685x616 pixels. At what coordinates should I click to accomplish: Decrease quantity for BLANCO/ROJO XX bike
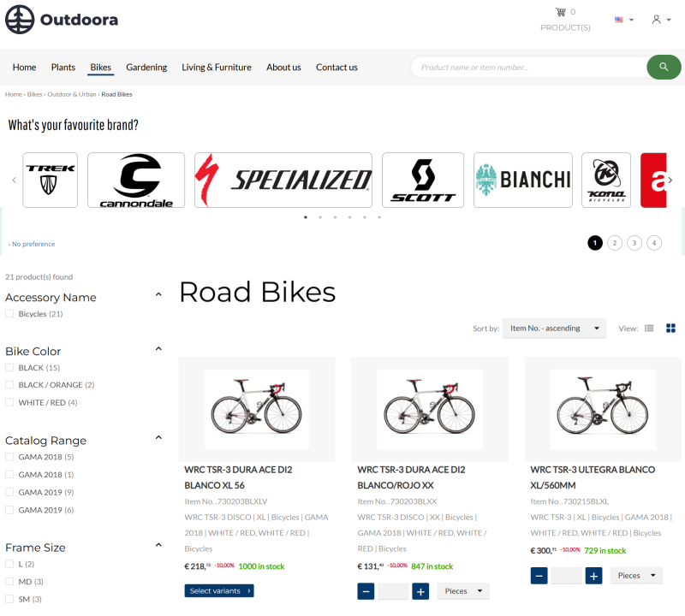tap(366, 591)
